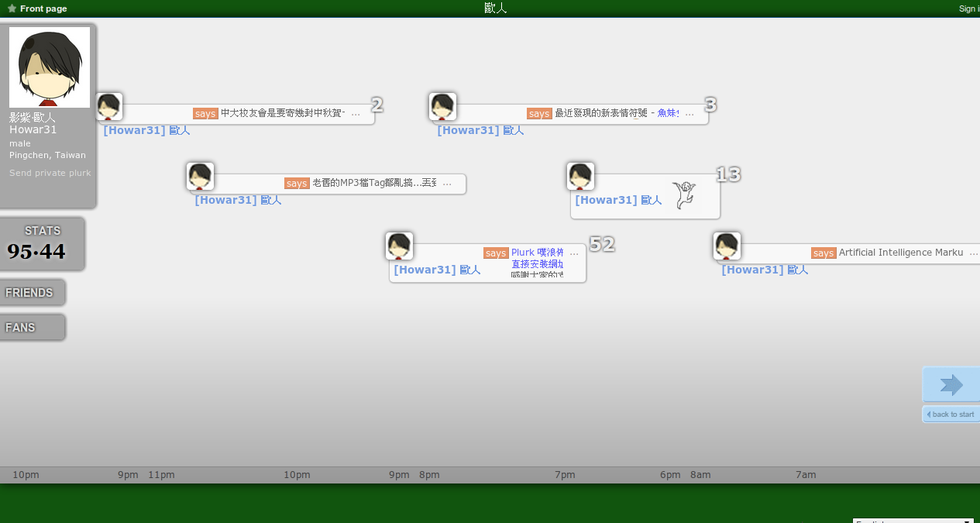Viewport: 980px width, 523px height.
Task: Go to Front page
Action: click(x=43, y=9)
